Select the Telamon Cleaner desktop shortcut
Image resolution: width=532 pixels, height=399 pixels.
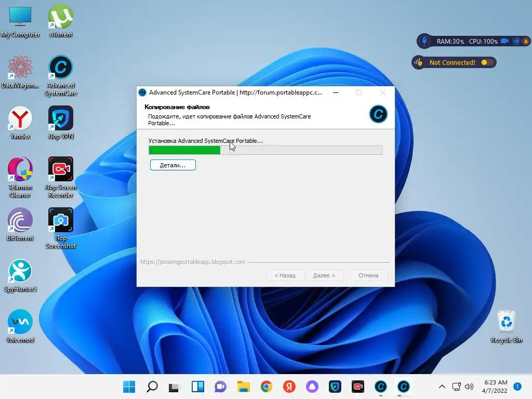[20, 178]
